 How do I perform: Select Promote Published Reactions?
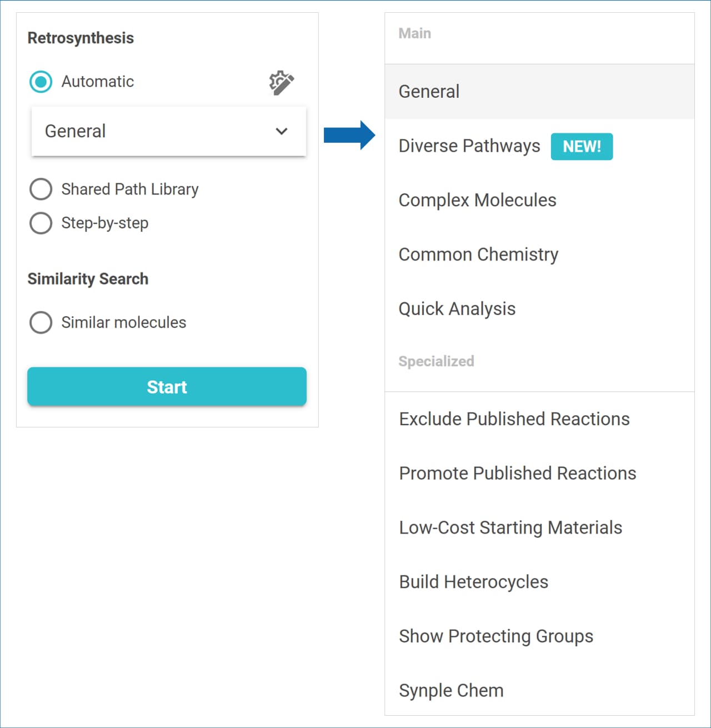pyautogui.click(x=518, y=473)
